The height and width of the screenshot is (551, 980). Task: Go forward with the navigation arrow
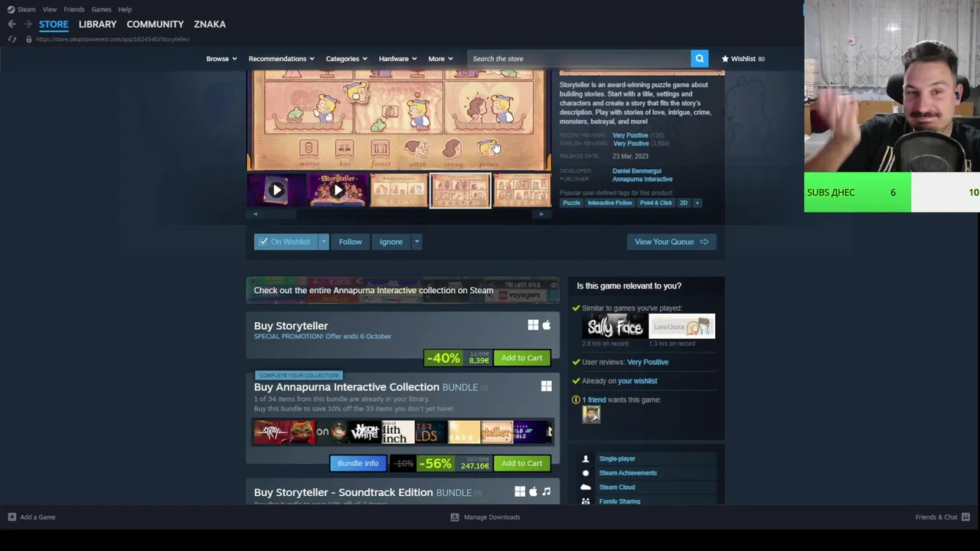pos(28,24)
